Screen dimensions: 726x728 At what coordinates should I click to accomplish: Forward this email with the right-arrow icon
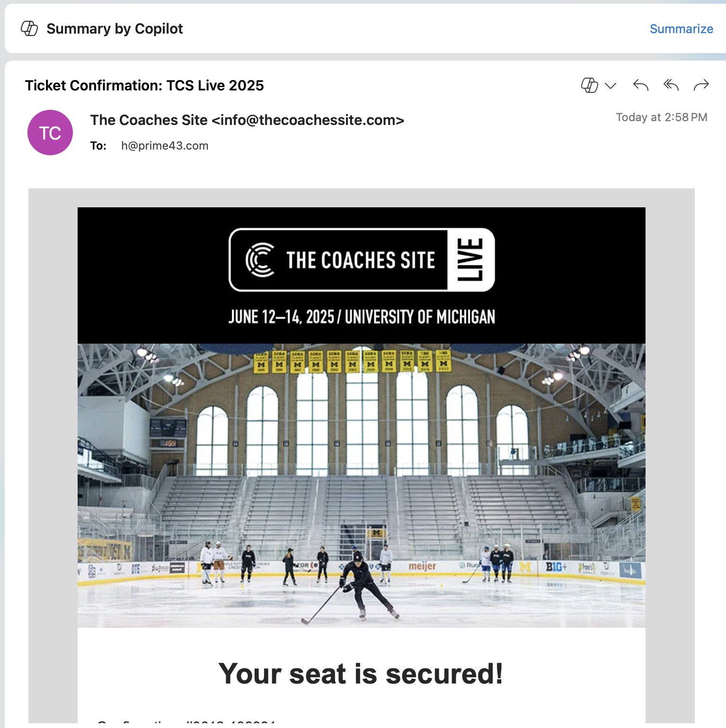[x=701, y=85]
